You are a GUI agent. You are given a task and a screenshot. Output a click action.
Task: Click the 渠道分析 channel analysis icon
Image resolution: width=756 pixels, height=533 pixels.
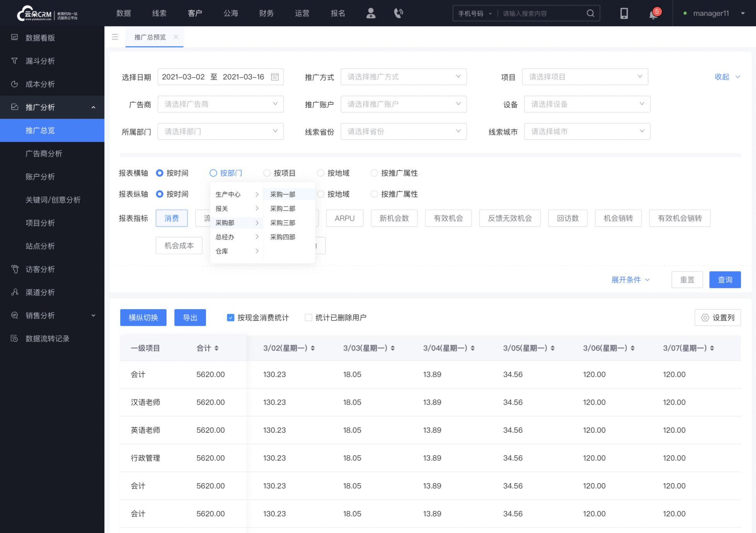[15, 292]
